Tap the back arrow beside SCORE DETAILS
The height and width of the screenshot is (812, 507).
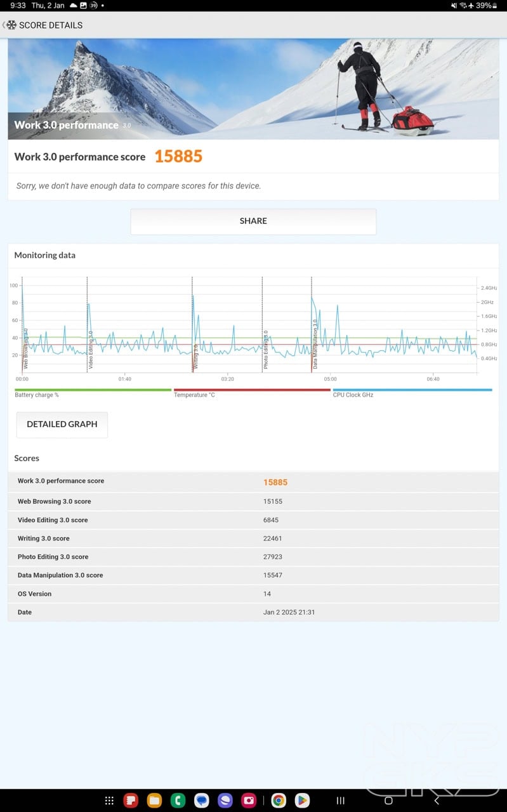pyautogui.click(x=4, y=25)
